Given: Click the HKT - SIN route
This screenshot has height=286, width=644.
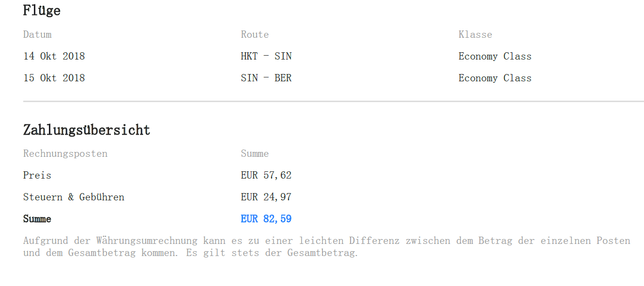Looking at the screenshot, I should coord(266,56).
